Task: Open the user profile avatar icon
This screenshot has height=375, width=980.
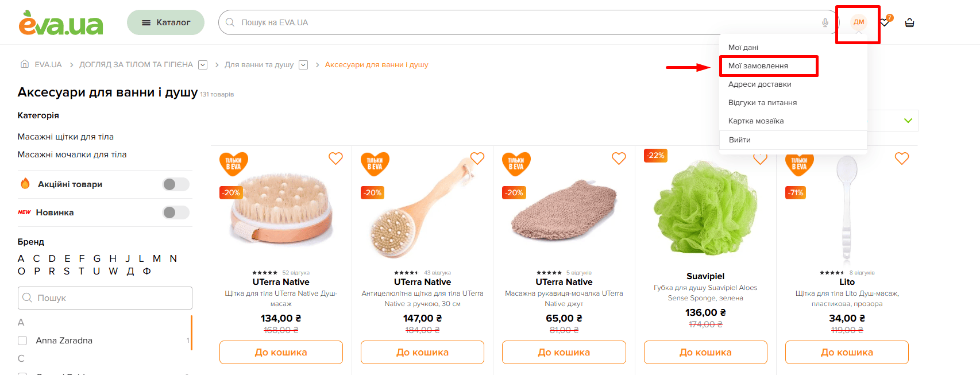Action: pos(858,22)
